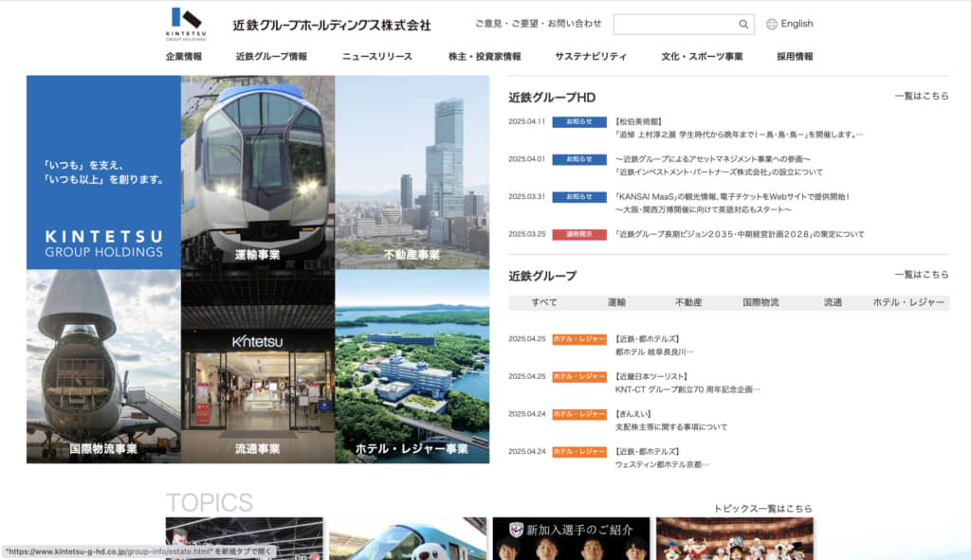The image size is (971, 560).
Task: Open 国際物流事業 cargo plane tile
Action: point(103,367)
